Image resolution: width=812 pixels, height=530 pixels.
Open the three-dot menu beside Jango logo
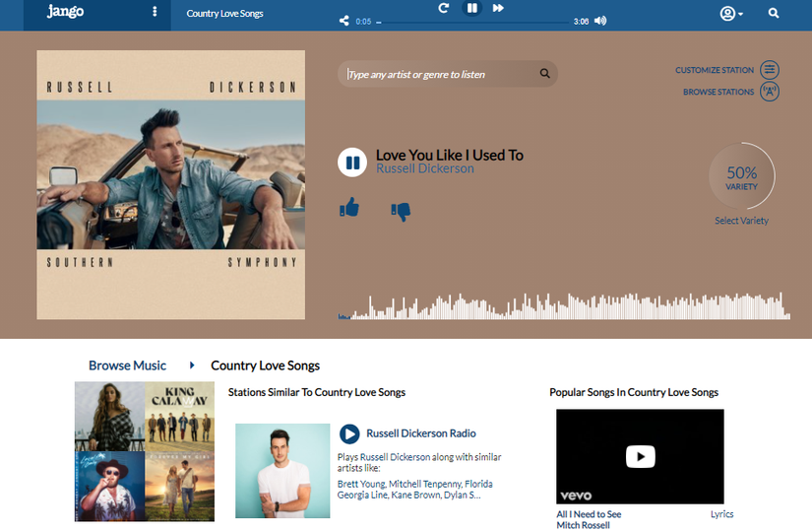(x=155, y=12)
